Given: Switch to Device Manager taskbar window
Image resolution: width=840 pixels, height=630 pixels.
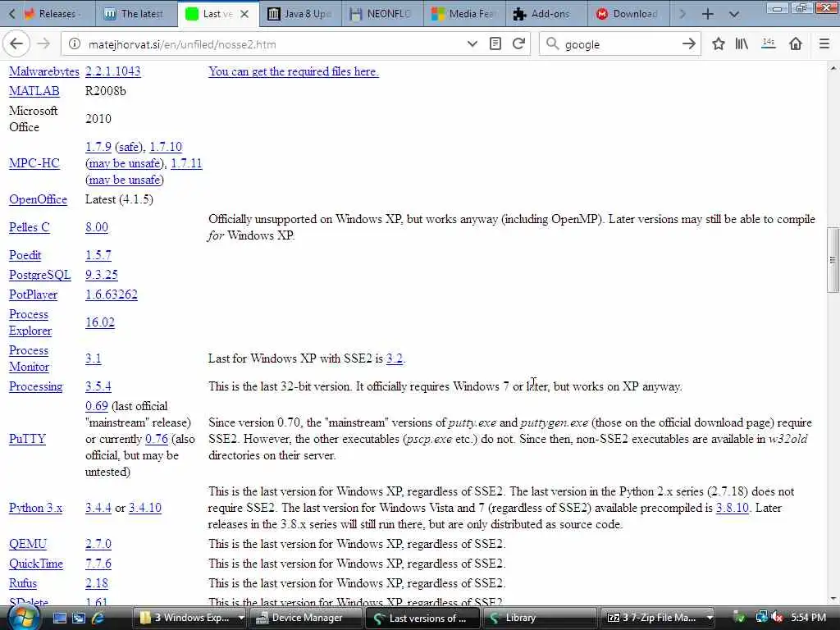Looking at the screenshot, I should point(306,618).
